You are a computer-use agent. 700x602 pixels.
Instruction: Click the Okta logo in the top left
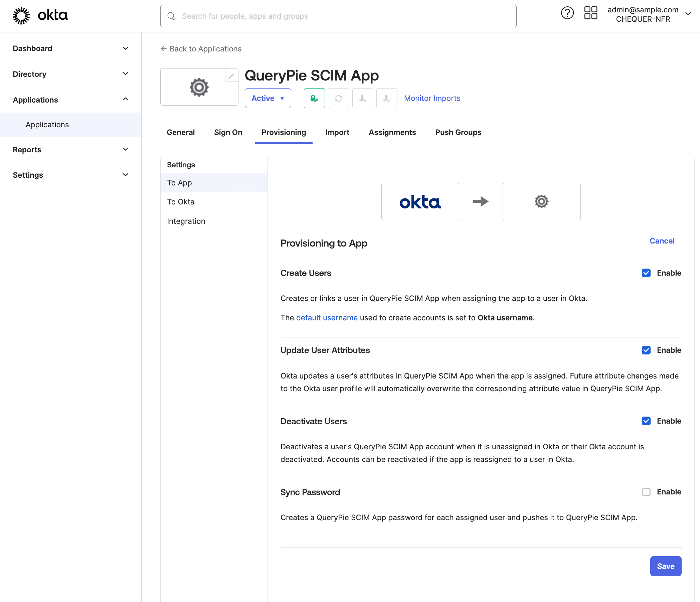pos(39,15)
